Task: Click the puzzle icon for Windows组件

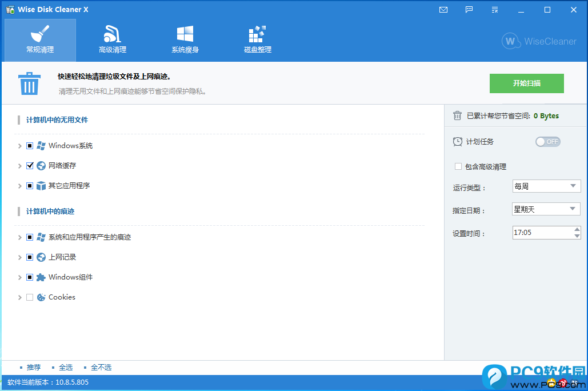Action: tap(41, 277)
